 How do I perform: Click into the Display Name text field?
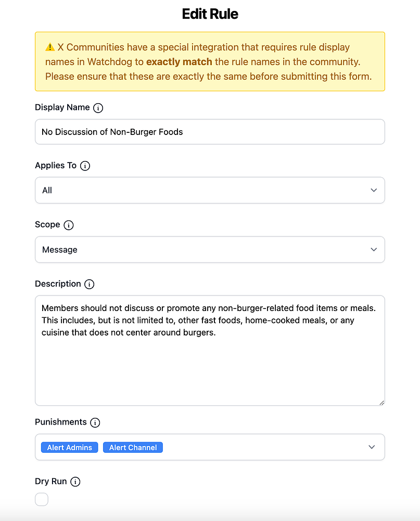(x=210, y=132)
